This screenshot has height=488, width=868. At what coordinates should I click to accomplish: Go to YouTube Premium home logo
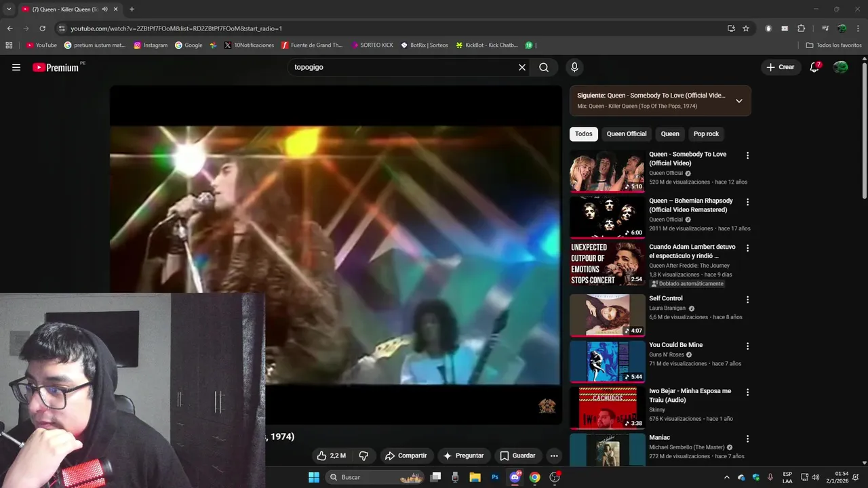coord(57,67)
